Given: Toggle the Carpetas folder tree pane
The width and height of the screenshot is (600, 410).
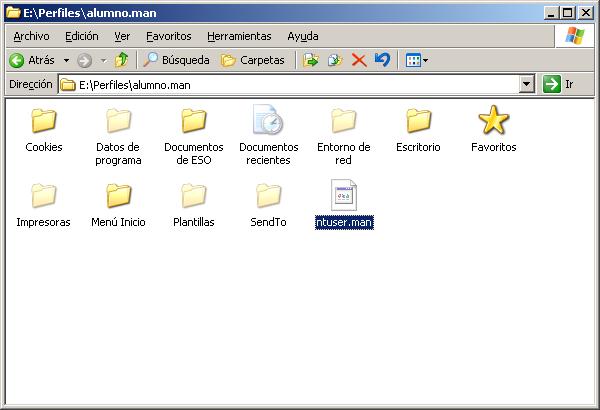Looking at the screenshot, I should (253, 60).
